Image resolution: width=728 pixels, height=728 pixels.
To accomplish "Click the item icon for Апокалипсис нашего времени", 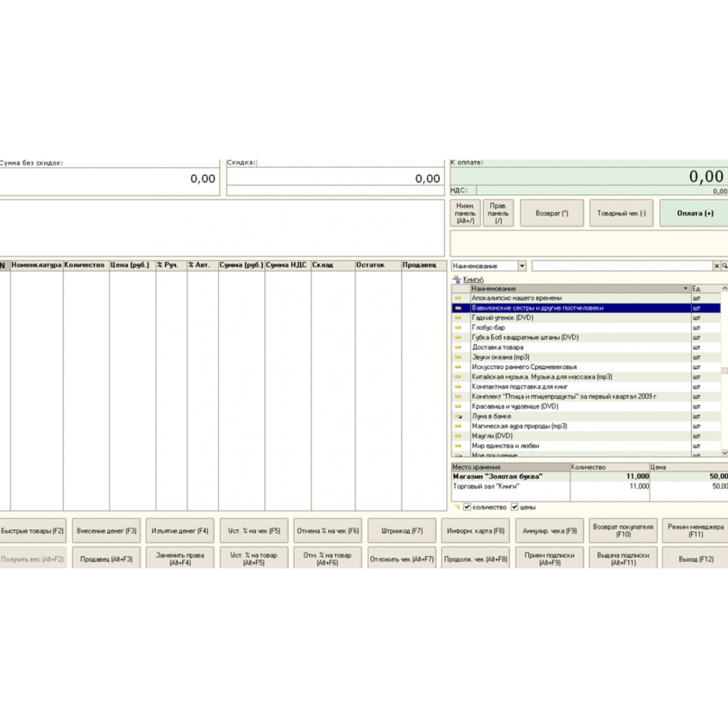I will 459,298.
